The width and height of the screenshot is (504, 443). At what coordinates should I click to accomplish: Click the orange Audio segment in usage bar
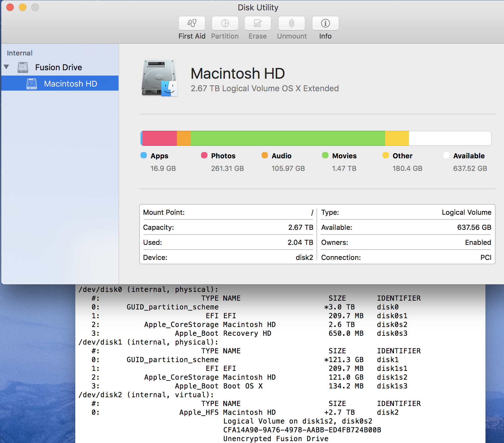[184, 138]
